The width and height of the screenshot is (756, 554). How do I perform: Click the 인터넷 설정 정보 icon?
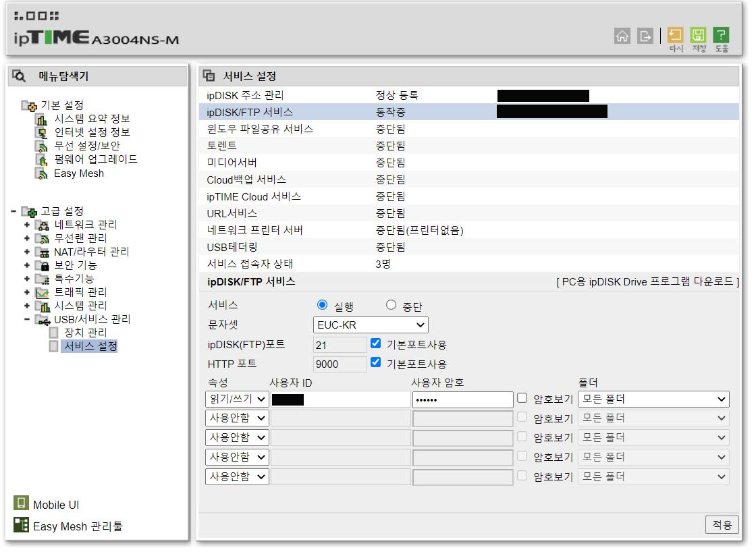42,132
